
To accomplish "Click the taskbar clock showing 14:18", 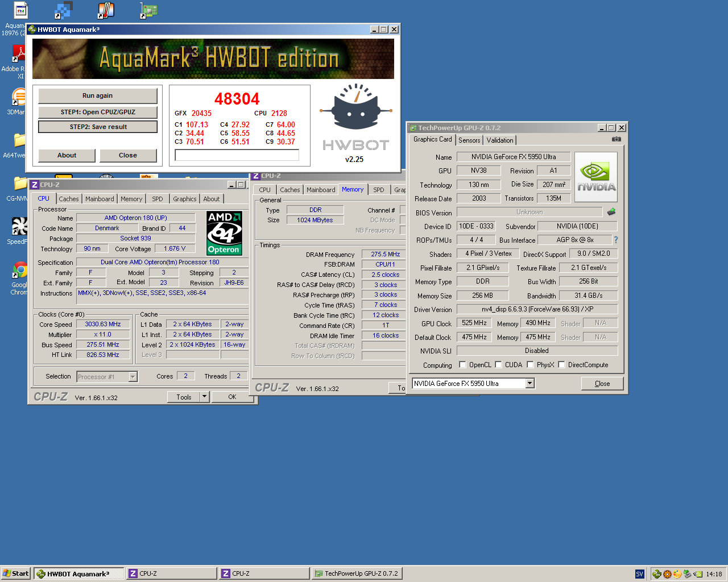I will 714,574.
